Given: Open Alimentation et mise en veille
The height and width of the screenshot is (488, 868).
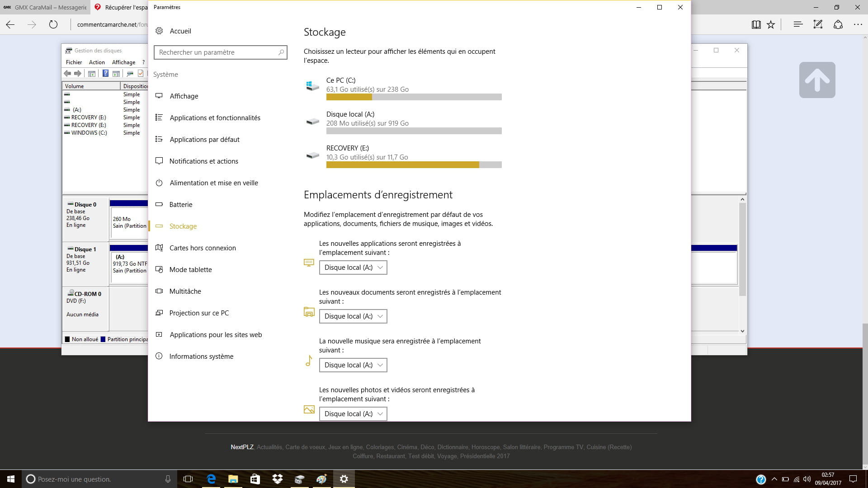Looking at the screenshot, I should 213,183.
